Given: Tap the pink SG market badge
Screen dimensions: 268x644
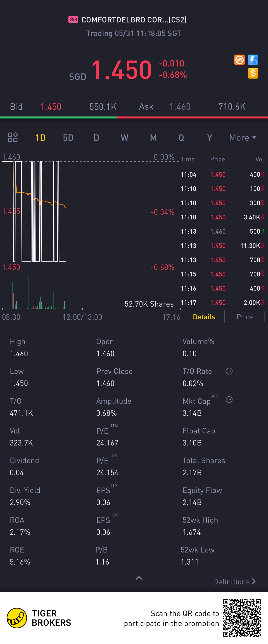Looking at the screenshot, I should [73, 20].
